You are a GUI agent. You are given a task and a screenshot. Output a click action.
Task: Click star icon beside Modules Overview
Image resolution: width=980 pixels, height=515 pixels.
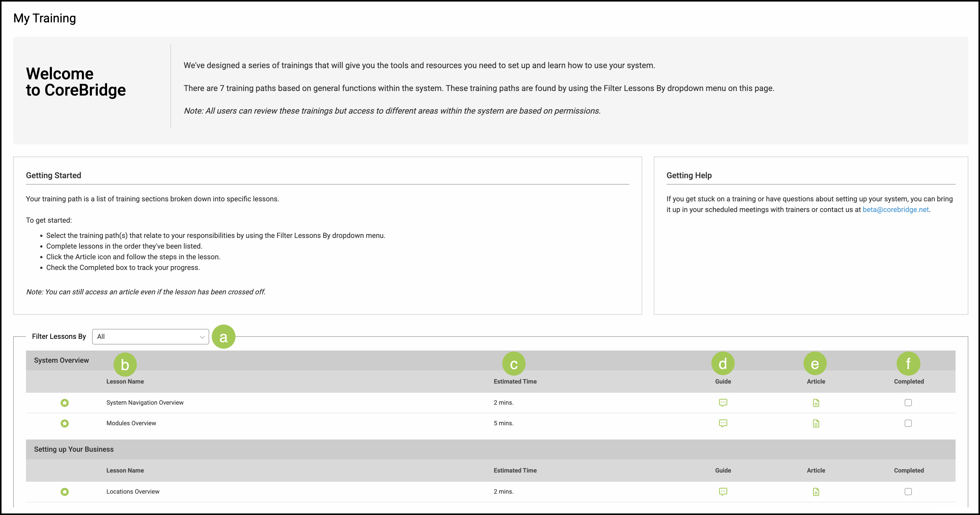[x=65, y=423]
